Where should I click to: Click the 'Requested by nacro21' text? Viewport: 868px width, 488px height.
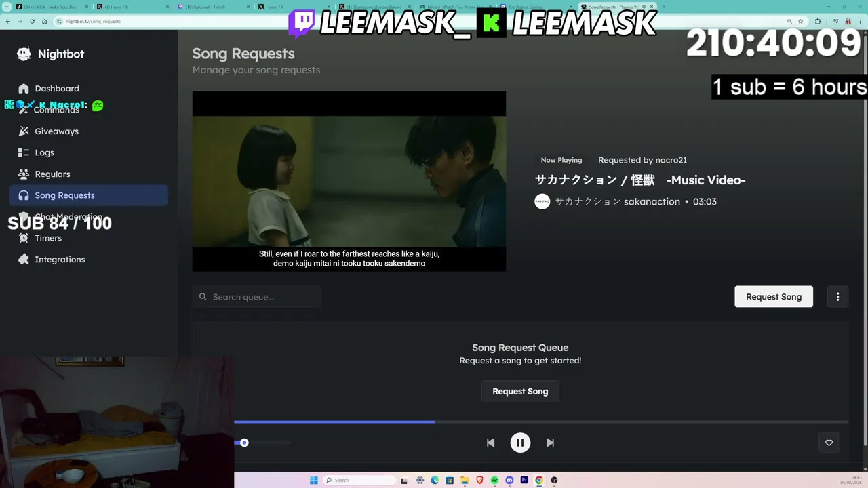(x=642, y=160)
